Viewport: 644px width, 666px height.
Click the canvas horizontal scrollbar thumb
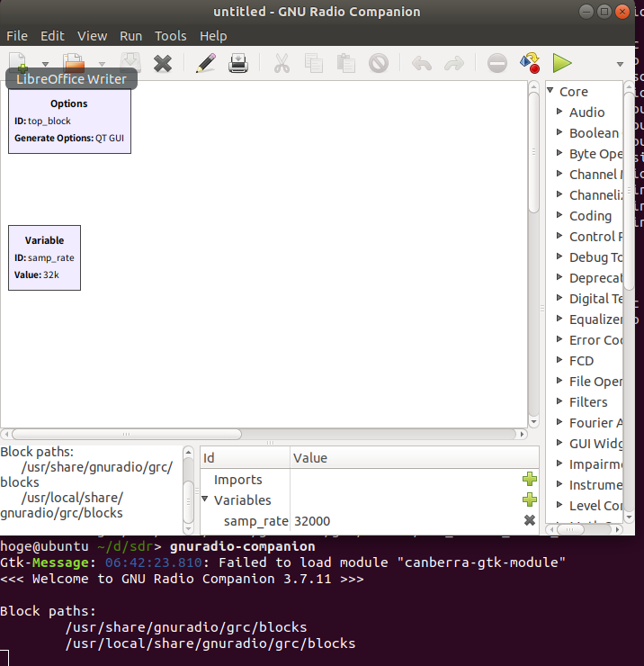[127, 434]
